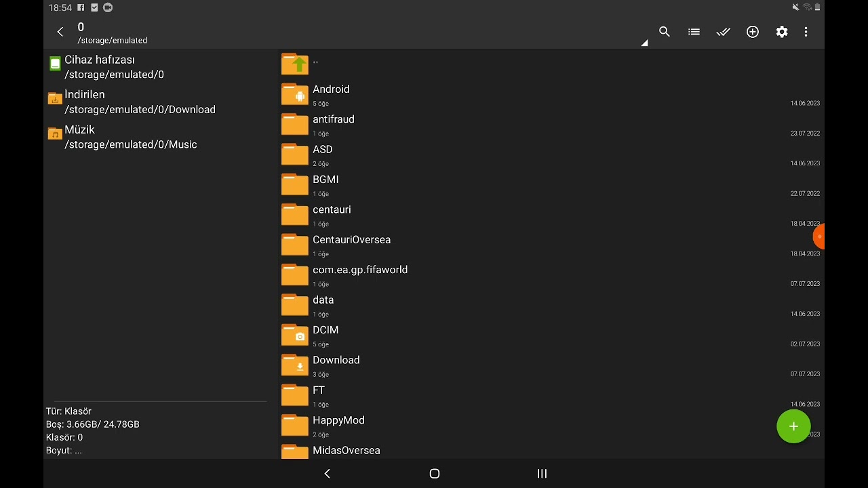Select the Müzik music folder icon
The image size is (868, 488).
pyautogui.click(x=55, y=134)
